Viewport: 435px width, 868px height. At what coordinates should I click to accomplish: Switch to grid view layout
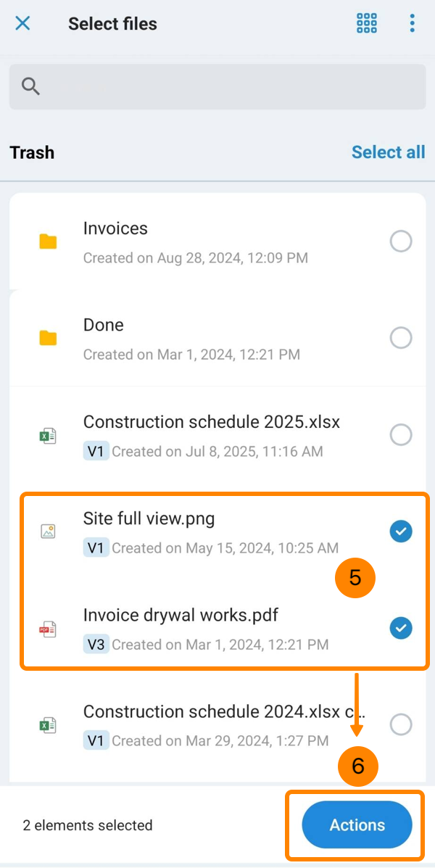click(x=367, y=23)
